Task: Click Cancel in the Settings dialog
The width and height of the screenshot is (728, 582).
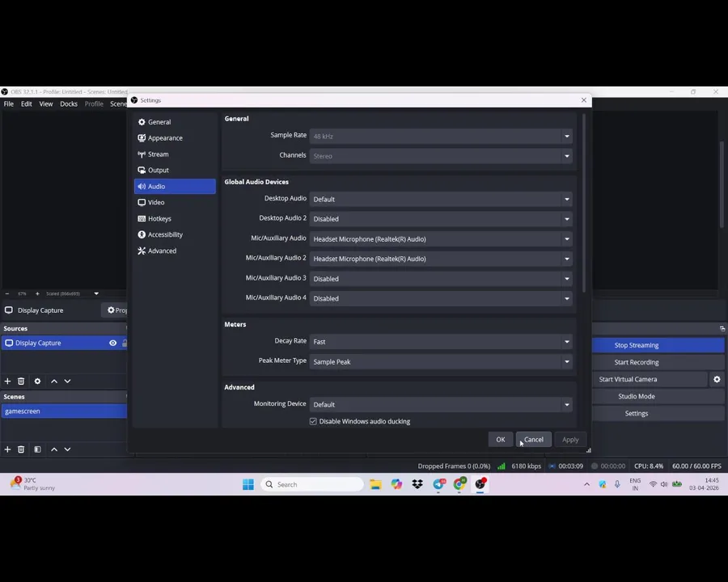Action: pyautogui.click(x=534, y=440)
